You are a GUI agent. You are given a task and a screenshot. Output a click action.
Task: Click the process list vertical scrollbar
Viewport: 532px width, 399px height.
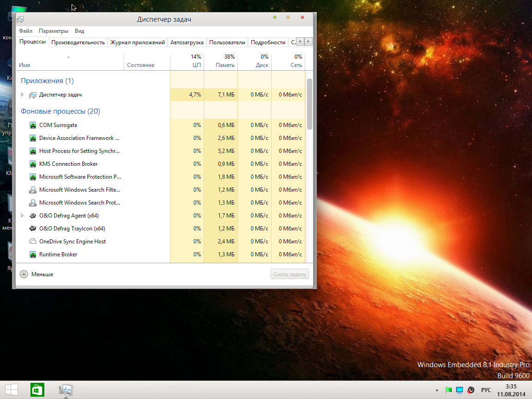(309, 104)
